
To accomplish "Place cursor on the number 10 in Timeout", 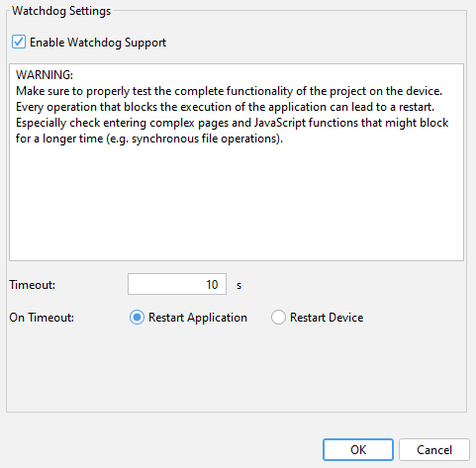I will click(x=212, y=284).
